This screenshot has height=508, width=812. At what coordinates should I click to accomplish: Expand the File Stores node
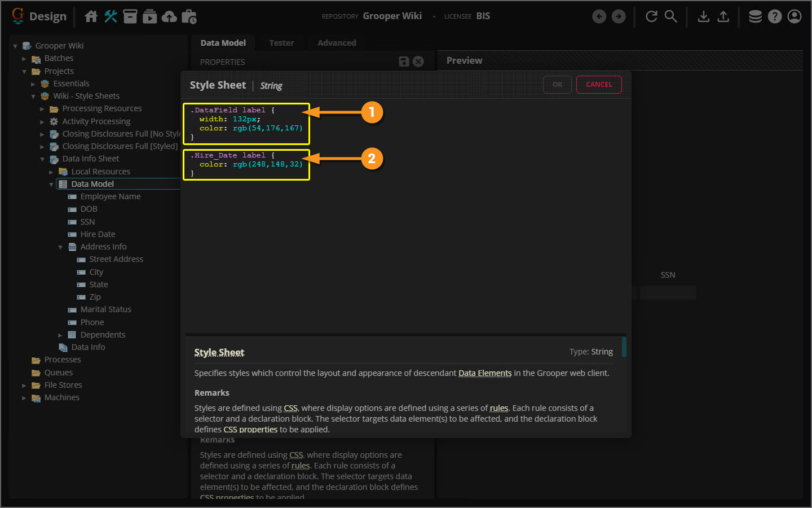click(x=24, y=386)
